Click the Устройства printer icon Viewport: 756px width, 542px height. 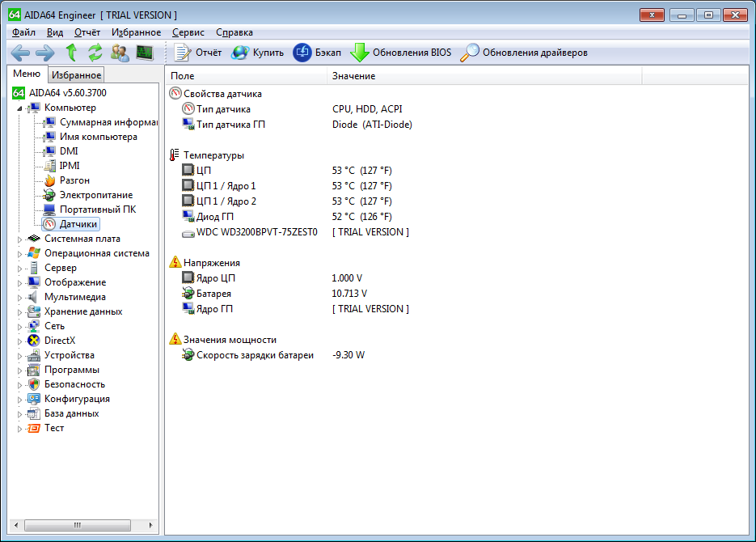(34, 355)
